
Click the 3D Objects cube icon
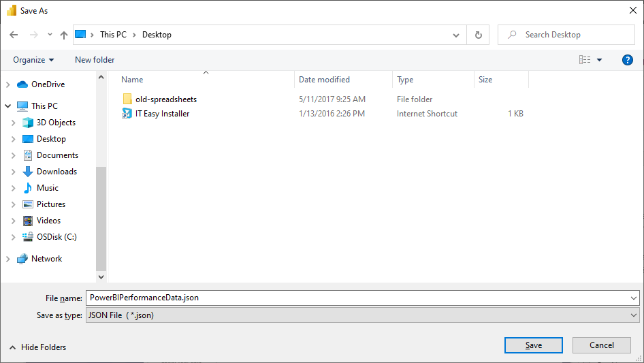(27, 123)
